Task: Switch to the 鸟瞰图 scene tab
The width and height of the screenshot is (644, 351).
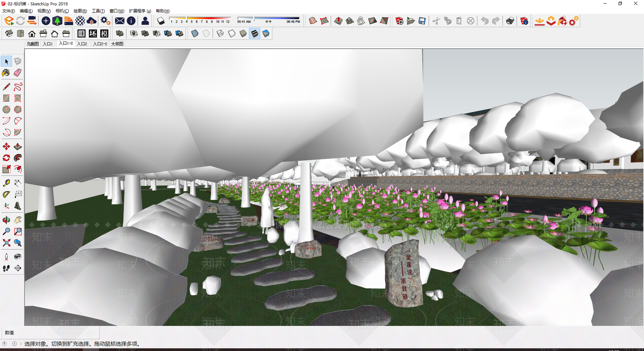Action: (33, 44)
